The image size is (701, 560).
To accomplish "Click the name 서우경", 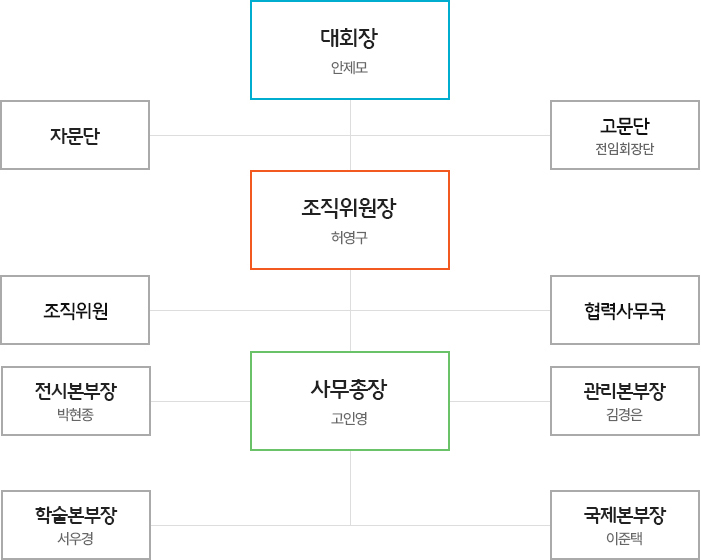I will pos(76,539).
